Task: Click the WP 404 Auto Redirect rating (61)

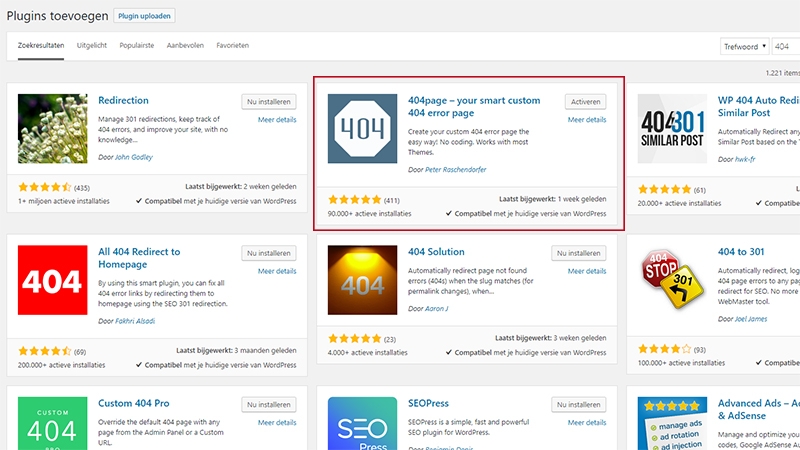Action: (x=665, y=189)
